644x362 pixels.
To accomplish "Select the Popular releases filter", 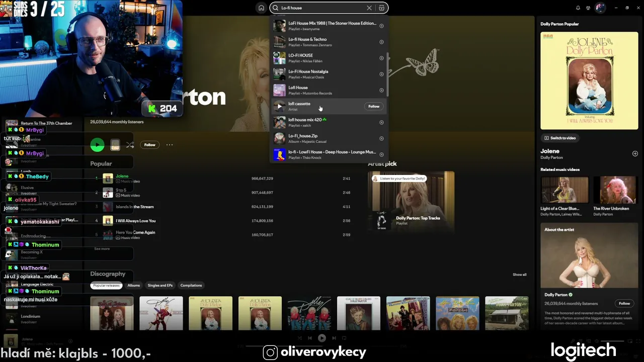I will pyautogui.click(x=107, y=286).
